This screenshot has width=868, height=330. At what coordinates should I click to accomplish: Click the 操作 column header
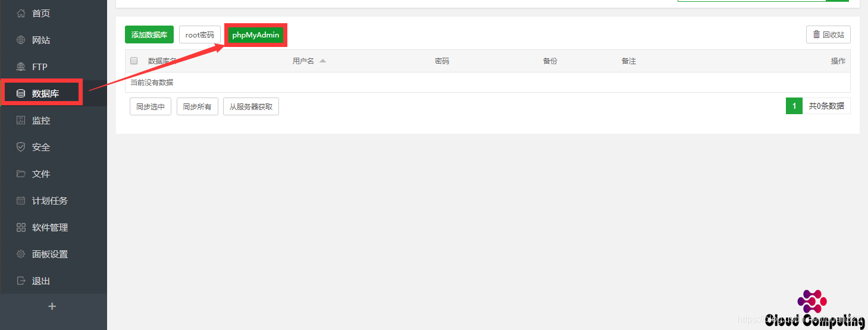pos(838,61)
